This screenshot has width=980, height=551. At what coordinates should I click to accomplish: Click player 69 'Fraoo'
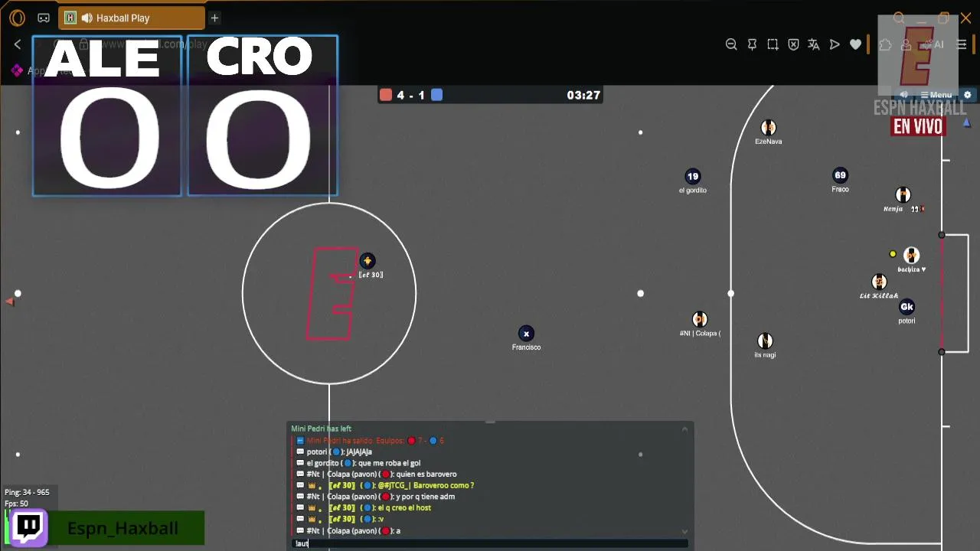click(840, 175)
